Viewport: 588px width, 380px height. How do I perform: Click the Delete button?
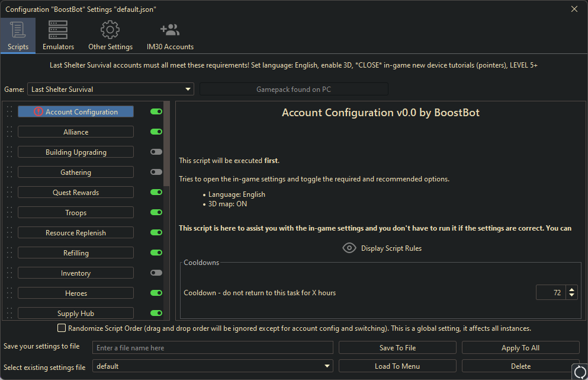click(x=520, y=366)
